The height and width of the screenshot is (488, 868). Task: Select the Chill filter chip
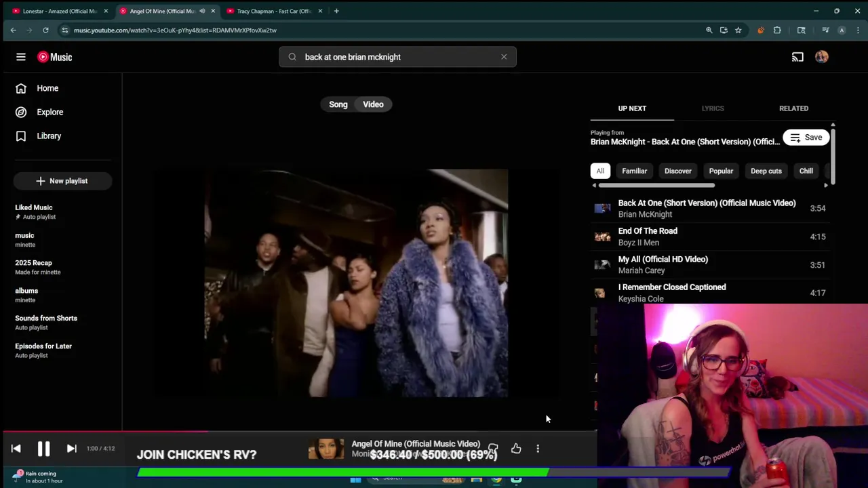pyautogui.click(x=806, y=171)
